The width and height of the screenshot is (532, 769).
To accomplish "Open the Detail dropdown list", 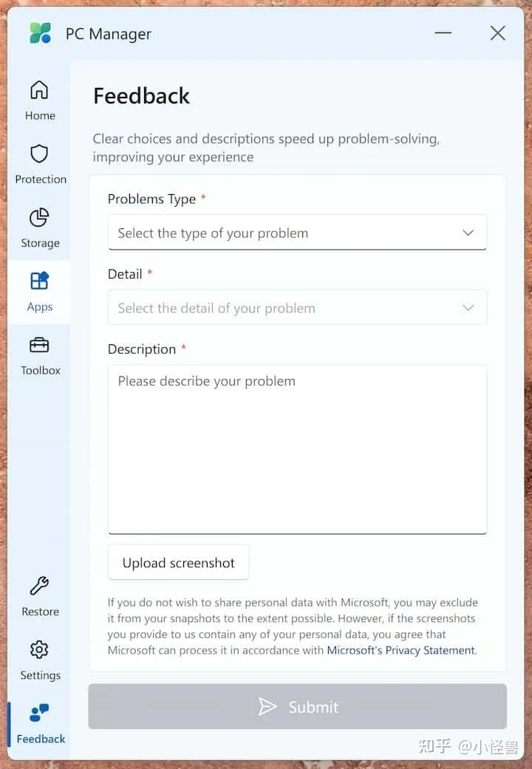I will (x=297, y=308).
